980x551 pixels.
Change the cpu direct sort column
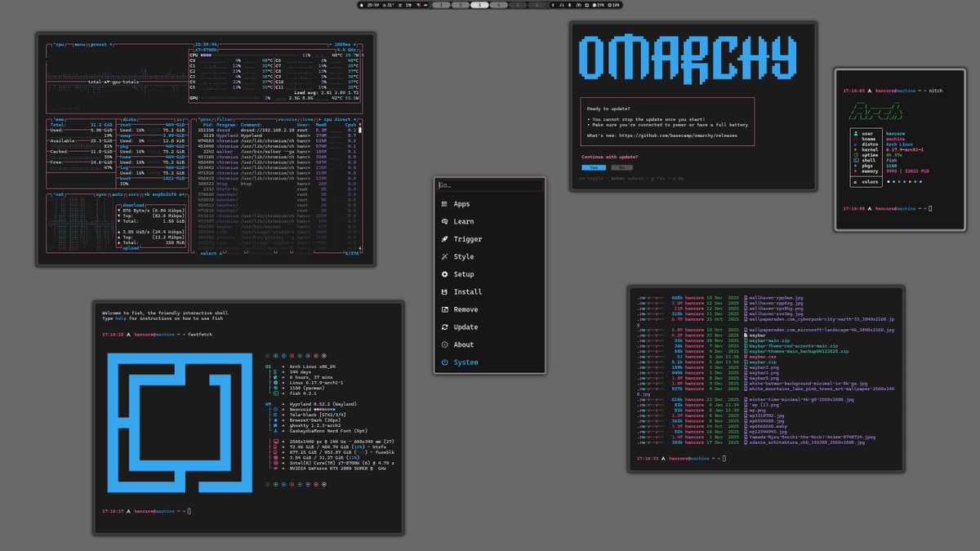(337, 120)
